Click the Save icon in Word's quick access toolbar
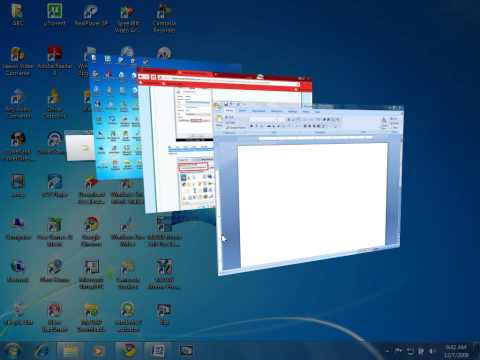The height and width of the screenshot is (360, 480). (226, 104)
